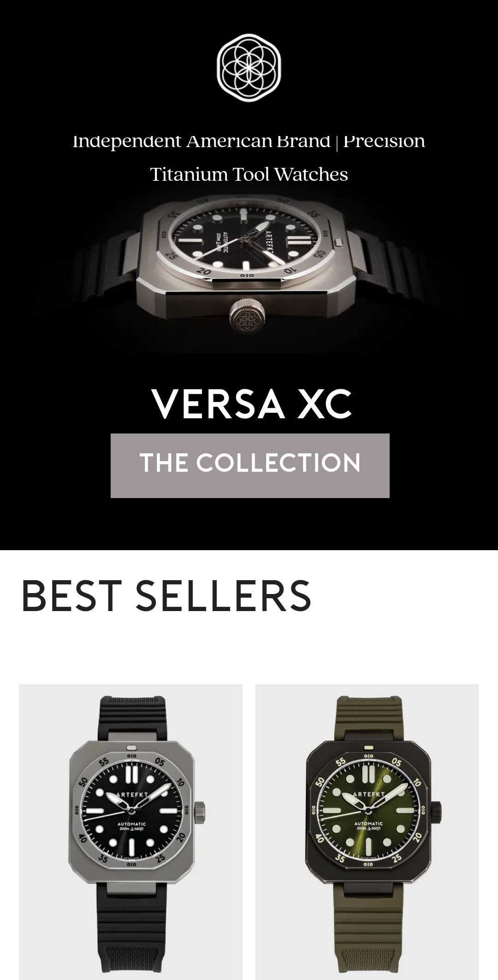The width and height of the screenshot is (498, 980).
Task: Select the VERSA XC heading
Action: pyautogui.click(x=251, y=404)
